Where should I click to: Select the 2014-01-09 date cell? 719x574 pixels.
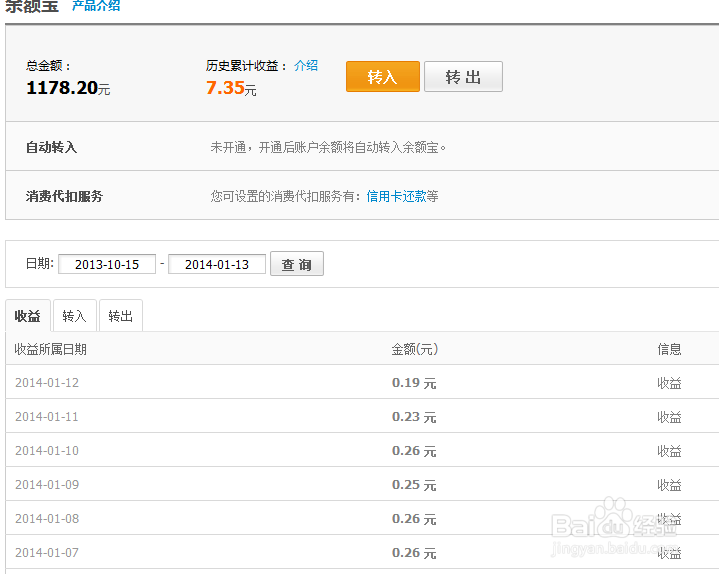[47, 484]
